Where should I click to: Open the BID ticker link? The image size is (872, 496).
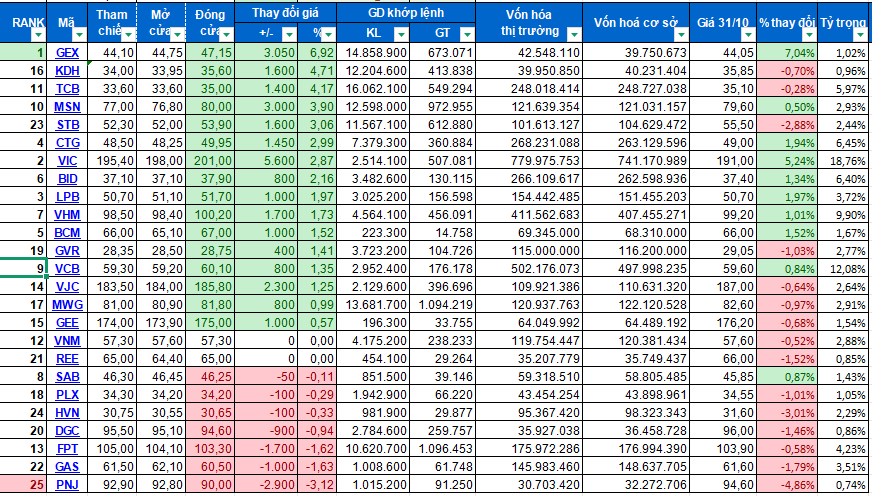pyautogui.click(x=68, y=179)
